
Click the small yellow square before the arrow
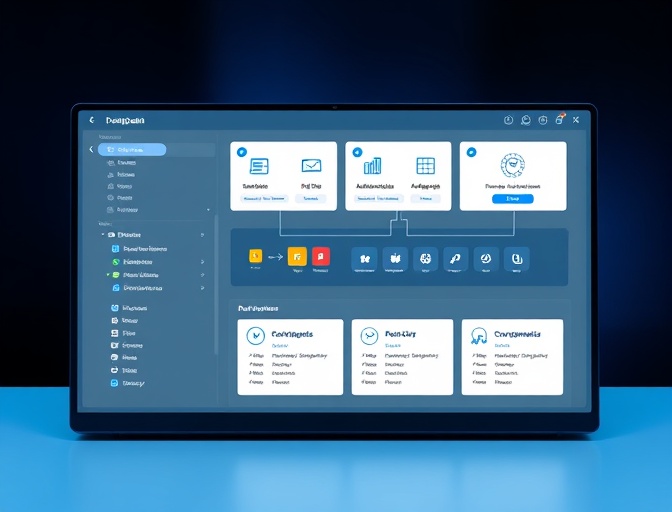pos(255,256)
